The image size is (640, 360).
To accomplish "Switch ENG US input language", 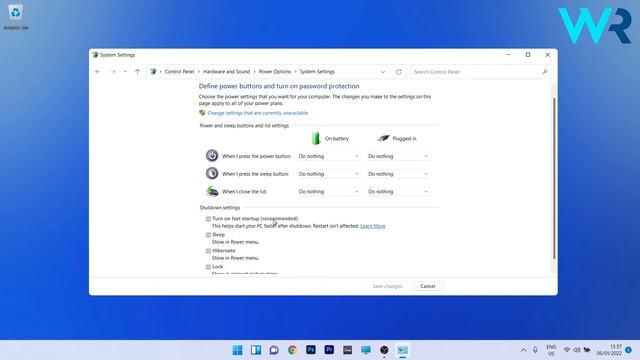I will [551, 350].
